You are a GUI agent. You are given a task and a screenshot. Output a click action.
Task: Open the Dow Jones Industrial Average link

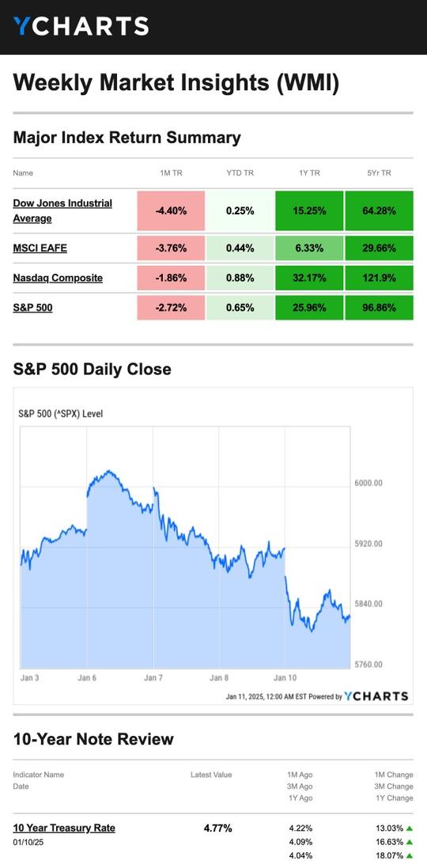pyautogui.click(x=62, y=211)
